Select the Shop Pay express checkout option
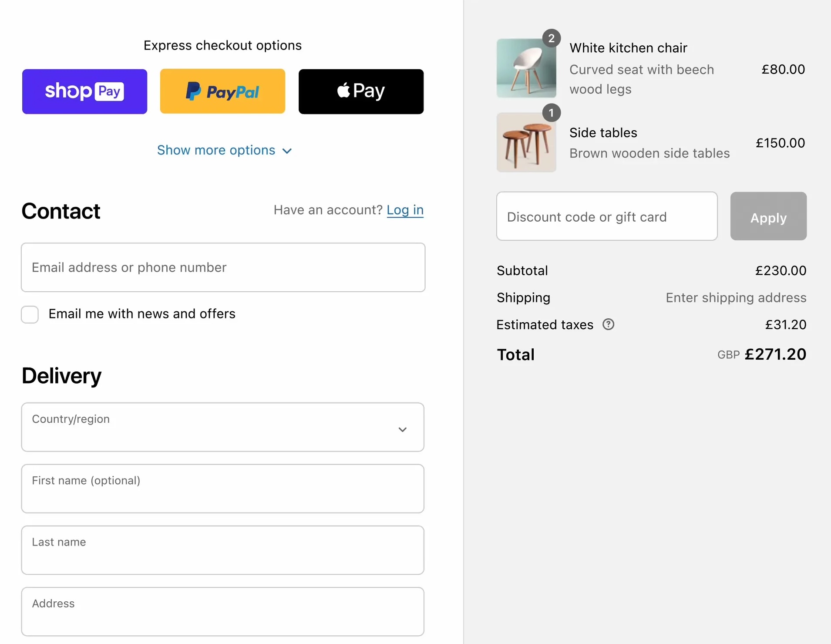This screenshot has width=831, height=644. click(84, 91)
